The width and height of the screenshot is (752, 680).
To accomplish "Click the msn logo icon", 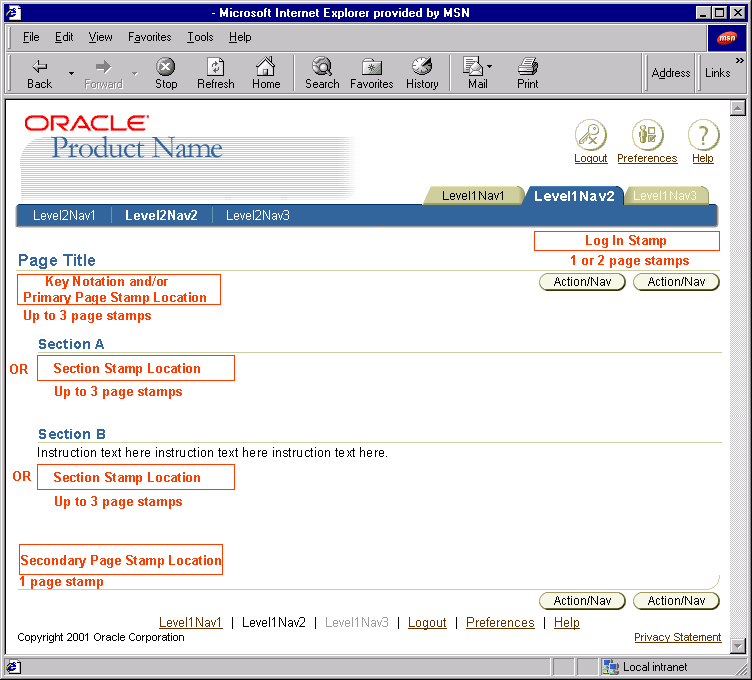I will click(727, 38).
